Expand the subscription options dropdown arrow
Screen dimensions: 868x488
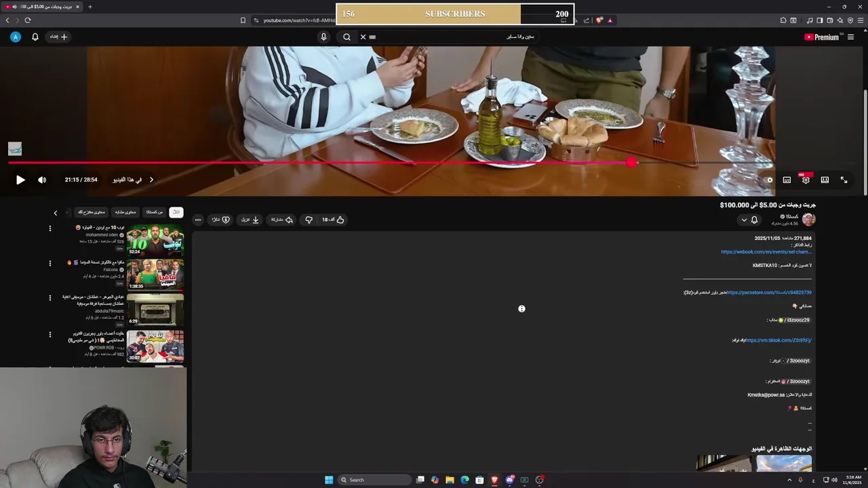pos(744,220)
